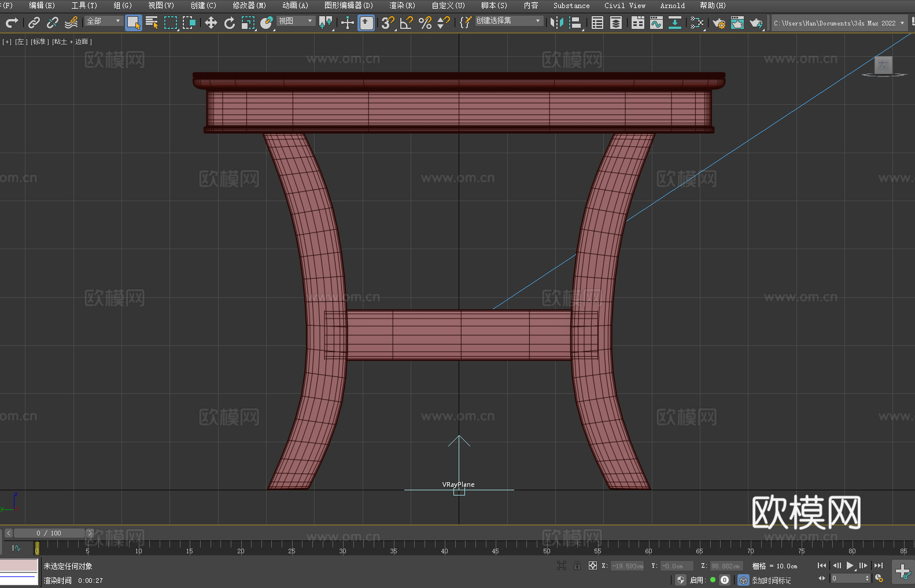Click Select and Manipulate icon

[347, 23]
